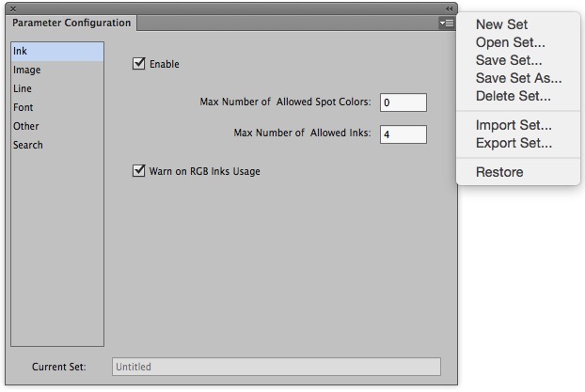Choose New Set from menu

pos(501,25)
